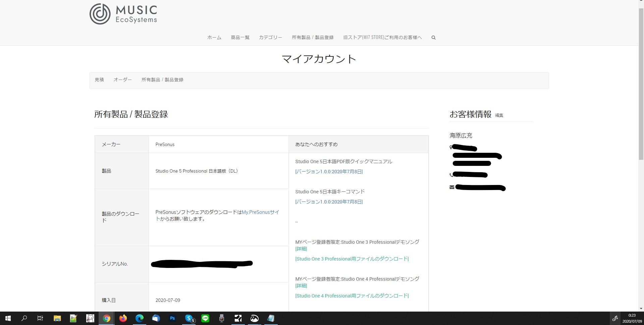Open File Explorer from the taskbar

(x=57, y=318)
